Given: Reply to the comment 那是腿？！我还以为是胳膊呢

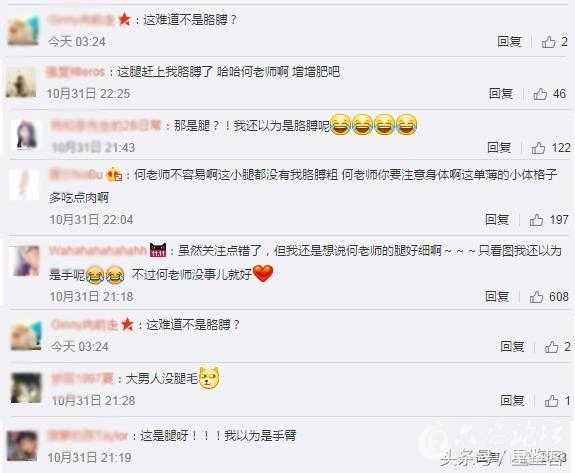Looking at the screenshot, I should coord(499,148).
